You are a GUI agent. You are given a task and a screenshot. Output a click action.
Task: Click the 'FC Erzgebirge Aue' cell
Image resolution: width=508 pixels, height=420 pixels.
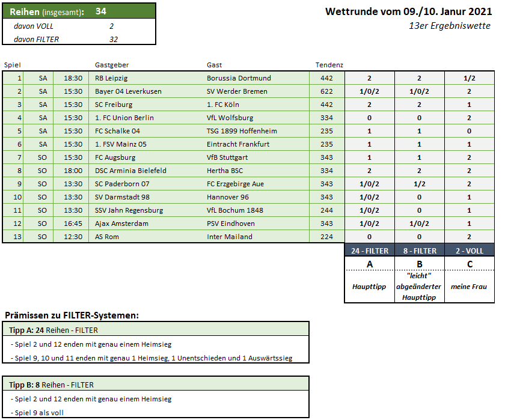click(x=235, y=184)
